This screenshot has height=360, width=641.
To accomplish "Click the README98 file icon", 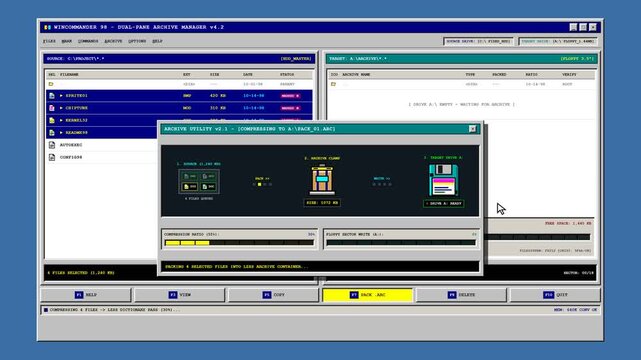I will coord(52,132).
